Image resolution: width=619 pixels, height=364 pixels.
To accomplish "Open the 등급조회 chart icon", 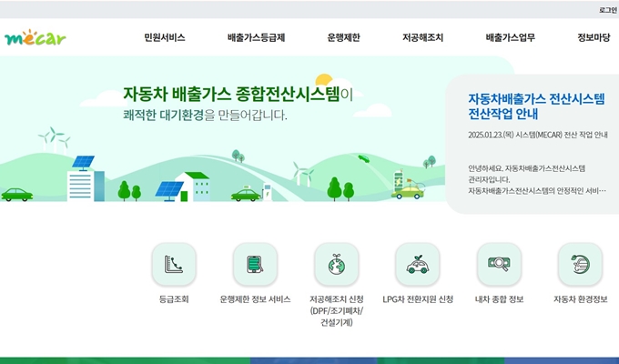I will 174,264.
